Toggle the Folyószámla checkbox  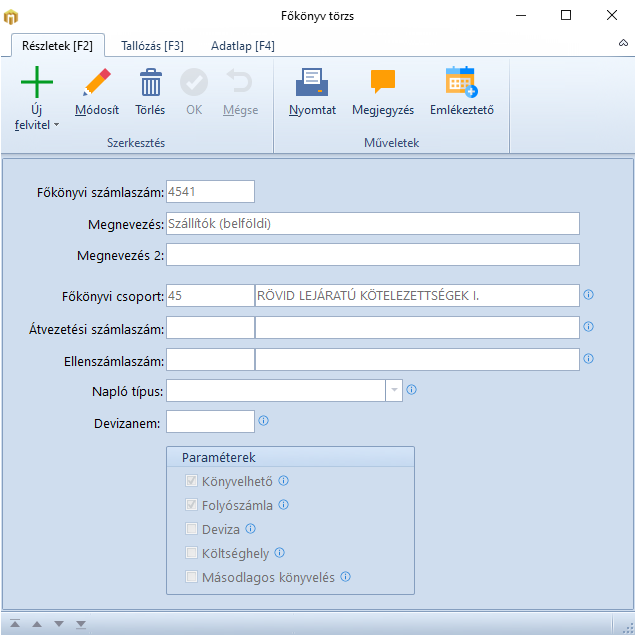[193, 505]
